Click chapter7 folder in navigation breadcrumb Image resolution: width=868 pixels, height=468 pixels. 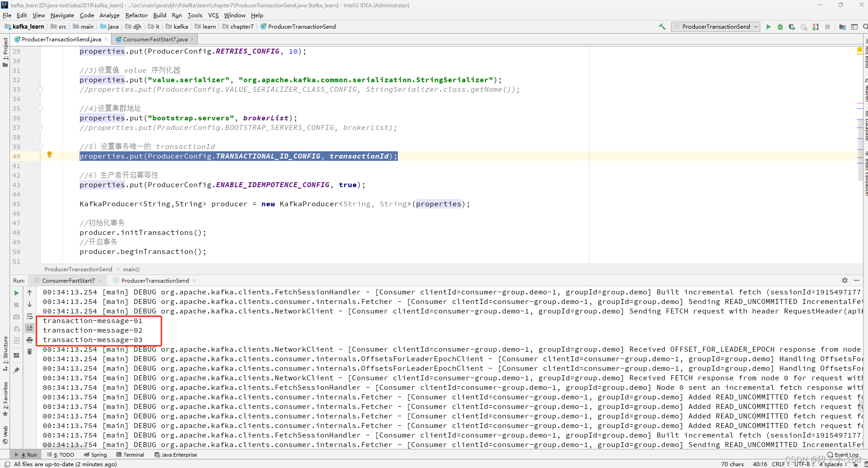click(x=238, y=27)
